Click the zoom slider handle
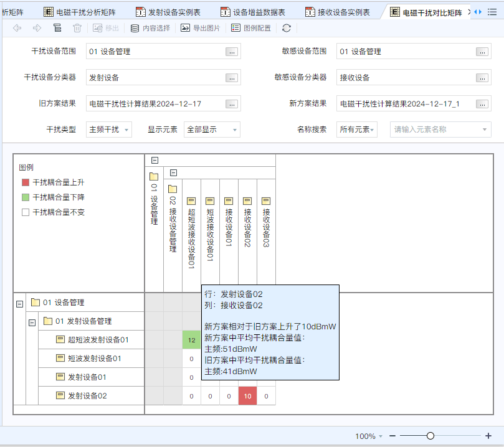This screenshot has height=447, width=504. [x=430, y=436]
